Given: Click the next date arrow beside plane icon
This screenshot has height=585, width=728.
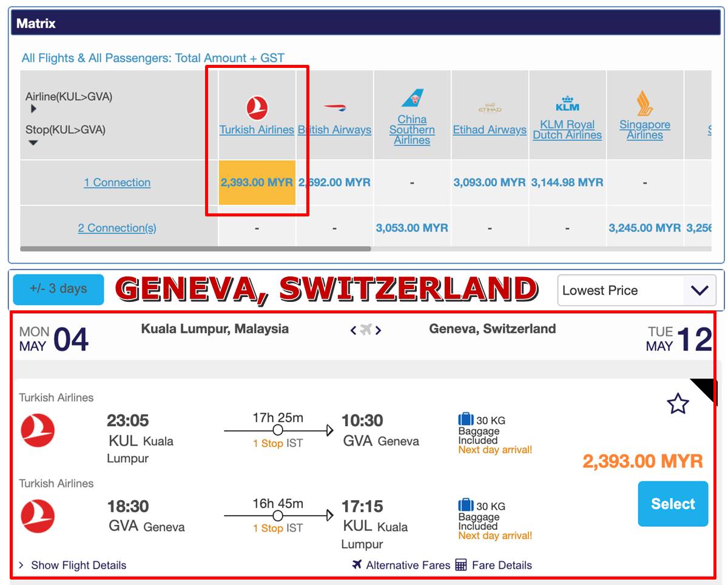Looking at the screenshot, I should (378, 330).
